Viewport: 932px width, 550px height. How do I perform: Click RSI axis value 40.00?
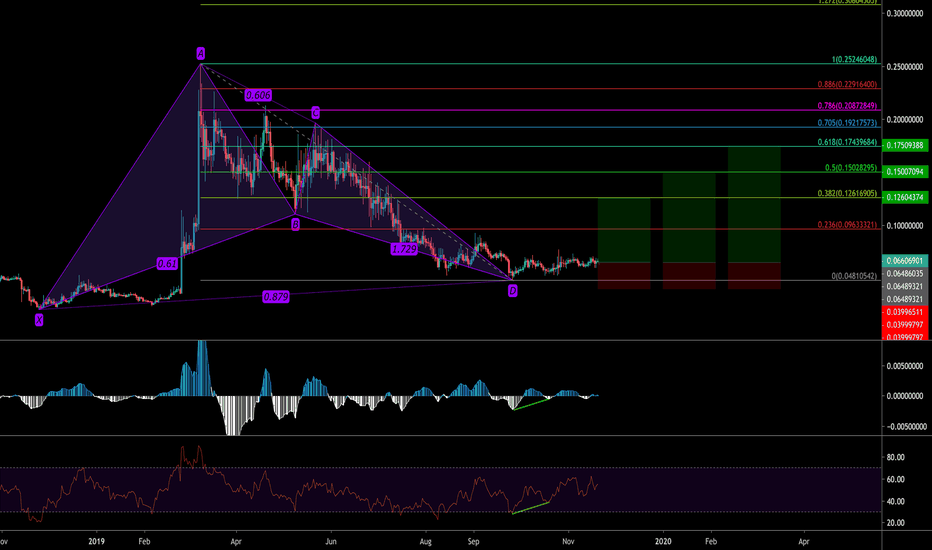(x=895, y=501)
